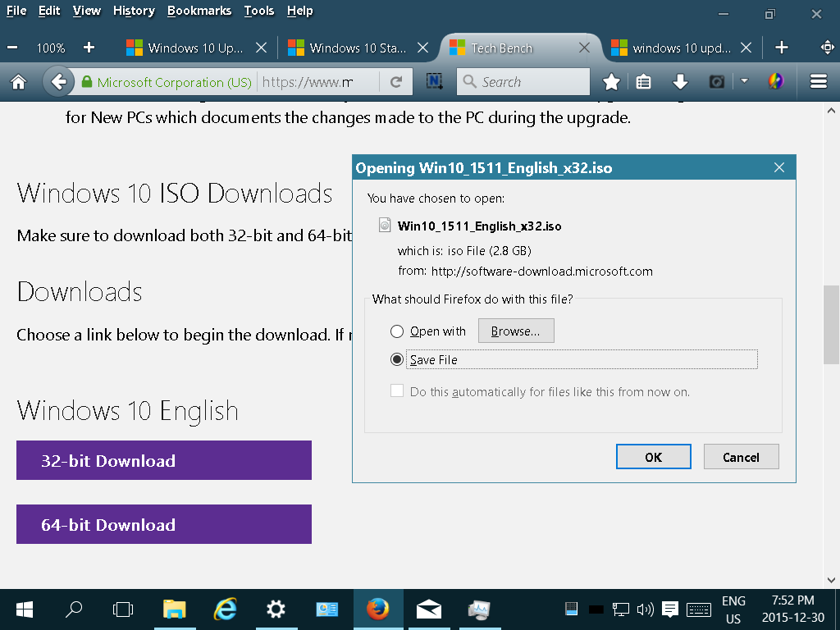Close the Opening Win10 ISO dialog
This screenshot has height=630, width=840.
point(779,167)
